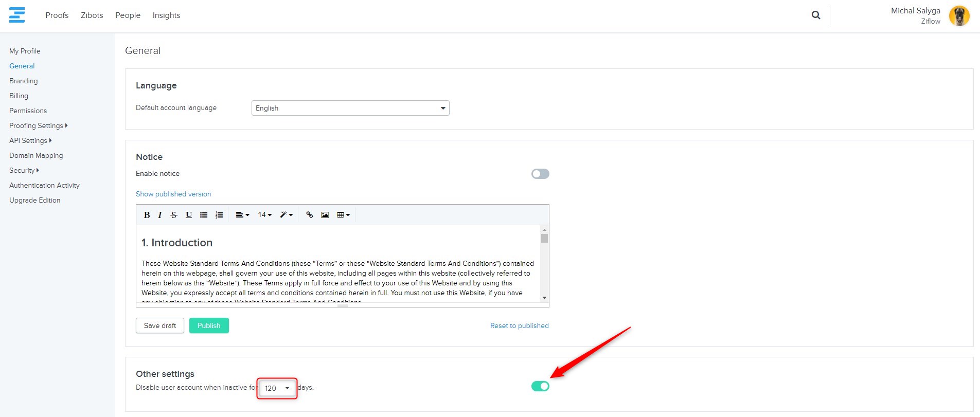Viewport: 980px width, 417px height.
Task: Open the Zibots tab in top navigation
Action: point(92,15)
